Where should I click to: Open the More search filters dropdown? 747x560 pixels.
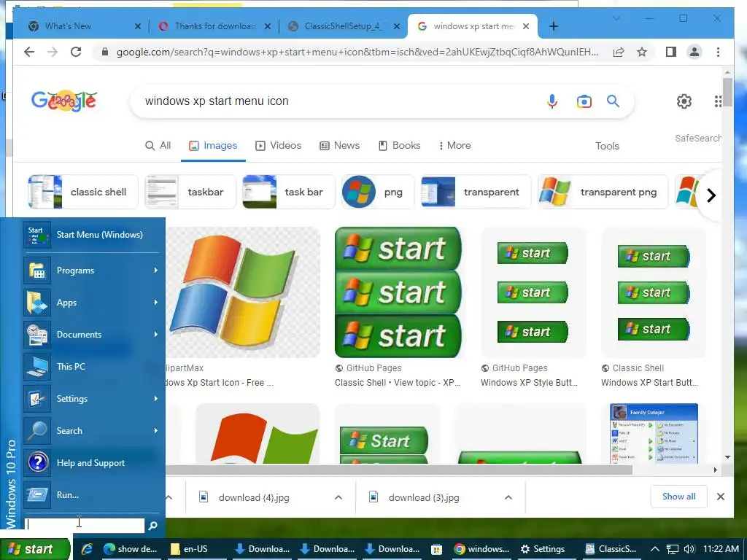tap(455, 145)
